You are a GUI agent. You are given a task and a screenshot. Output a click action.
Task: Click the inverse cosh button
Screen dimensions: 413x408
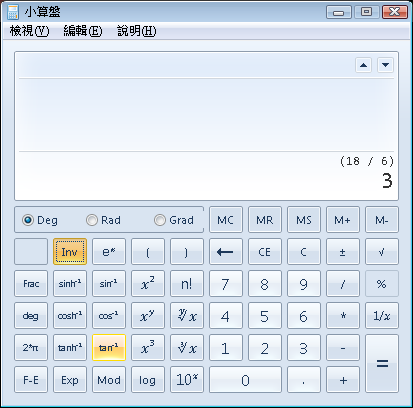point(70,316)
